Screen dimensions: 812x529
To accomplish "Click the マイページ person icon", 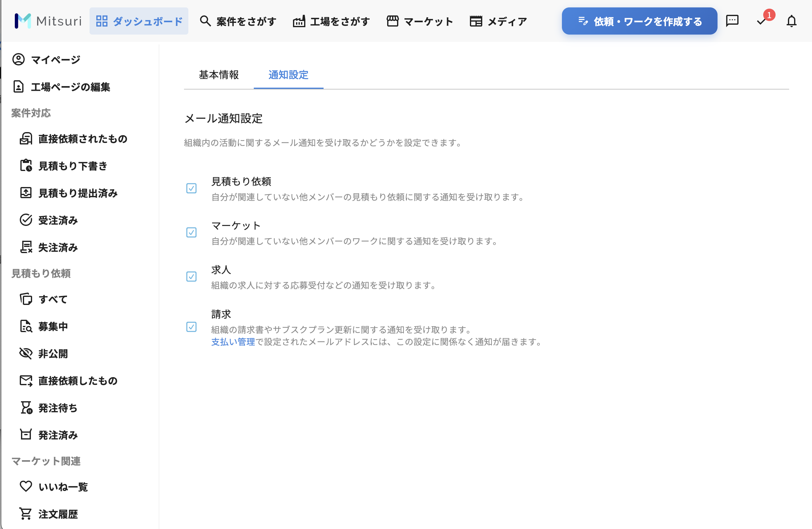I will click(x=19, y=59).
